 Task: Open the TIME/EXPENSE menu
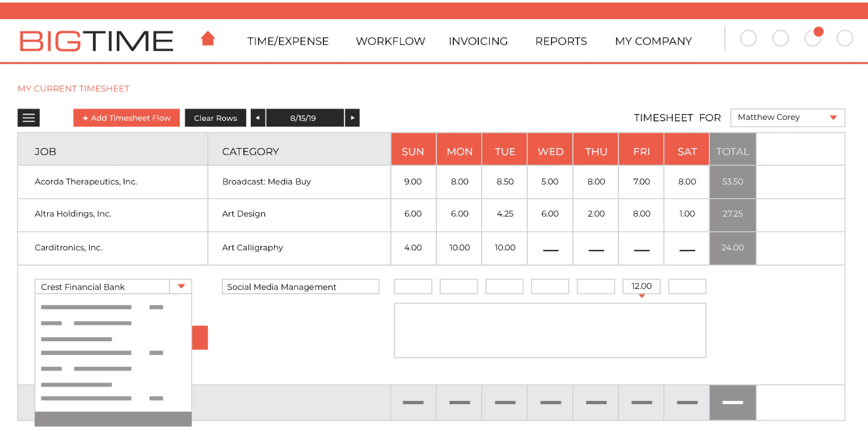tap(288, 41)
